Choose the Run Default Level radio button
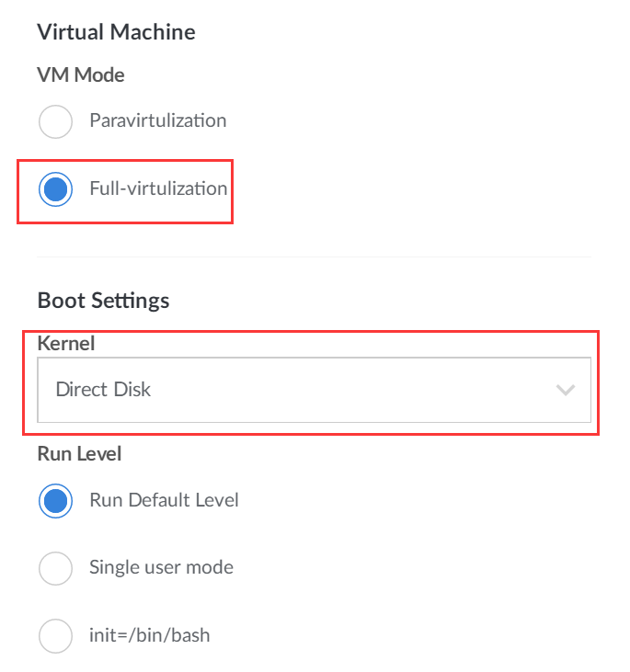The width and height of the screenshot is (630, 672). coord(55,501)
